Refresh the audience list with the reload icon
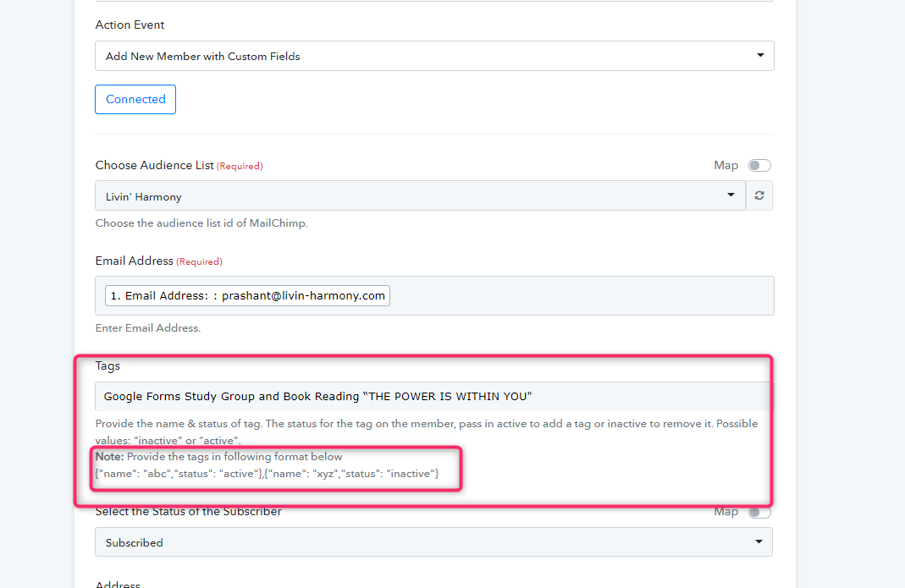905x588 pixels. (x=759, y=195)
